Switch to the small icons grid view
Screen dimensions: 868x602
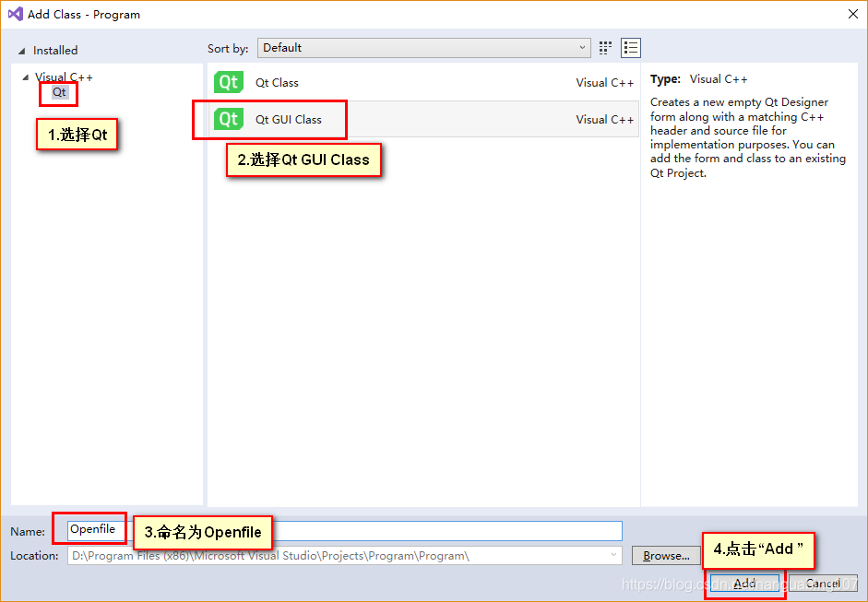click(606, 48)
